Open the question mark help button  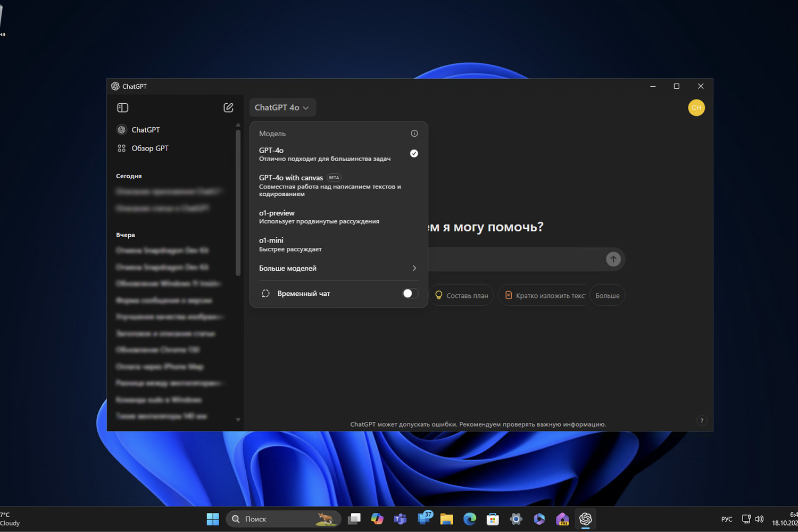(702, 420)
